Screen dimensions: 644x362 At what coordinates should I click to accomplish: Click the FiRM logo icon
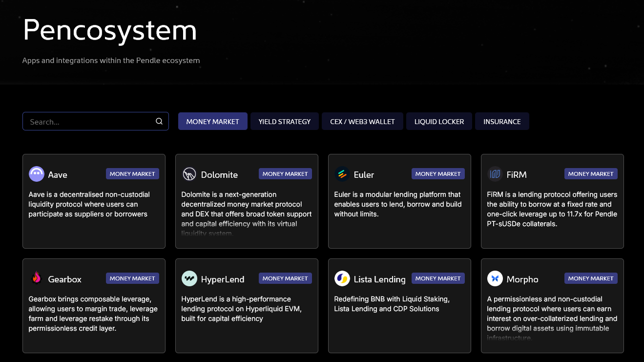click(x=495, y=174)
